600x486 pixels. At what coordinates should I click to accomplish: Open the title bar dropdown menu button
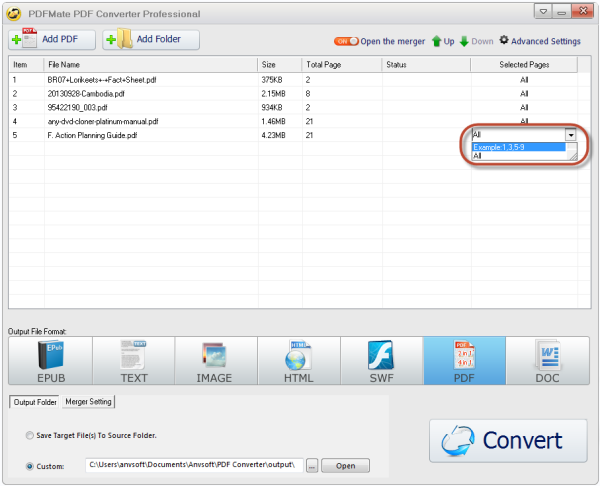tap(543, 11)
